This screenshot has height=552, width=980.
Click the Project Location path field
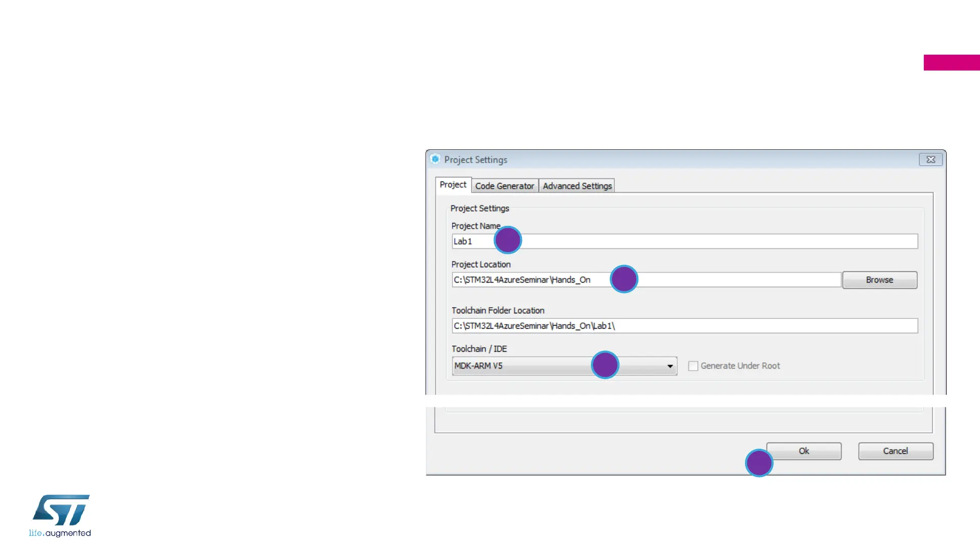click(646, 280)
